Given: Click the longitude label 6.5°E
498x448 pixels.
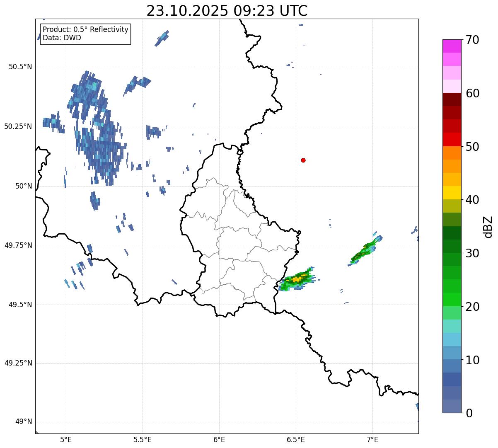Looking at the screenshot, I should pyautogui.click(x=296, y=440).
